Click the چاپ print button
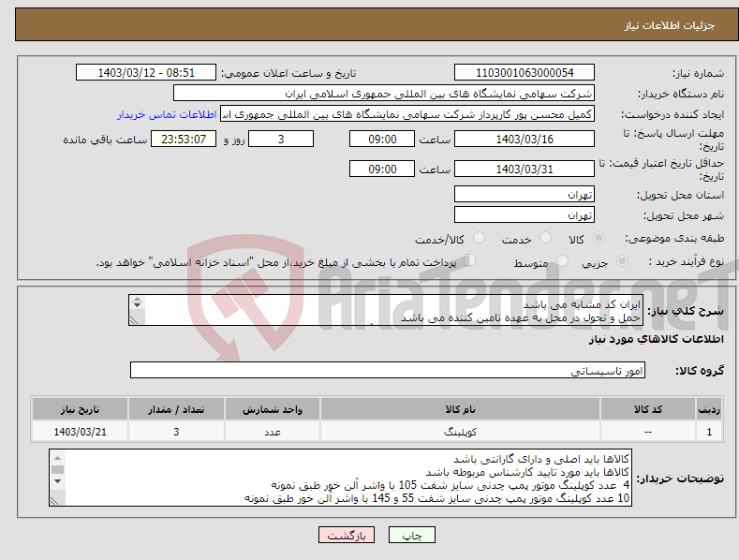Viewport: 739px width, 560px height. (x=411, y=535)
